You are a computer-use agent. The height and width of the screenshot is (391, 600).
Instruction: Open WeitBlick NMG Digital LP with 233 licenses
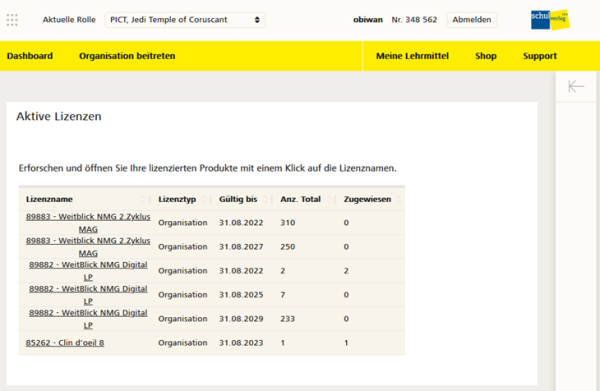(88, 319)
